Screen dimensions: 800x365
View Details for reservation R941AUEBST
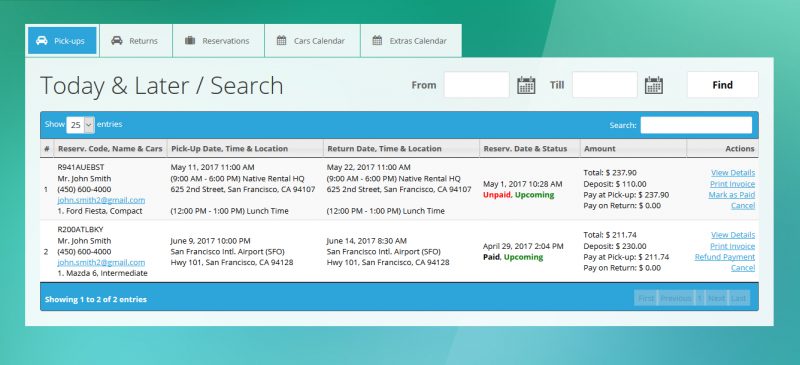click(733, 173)
